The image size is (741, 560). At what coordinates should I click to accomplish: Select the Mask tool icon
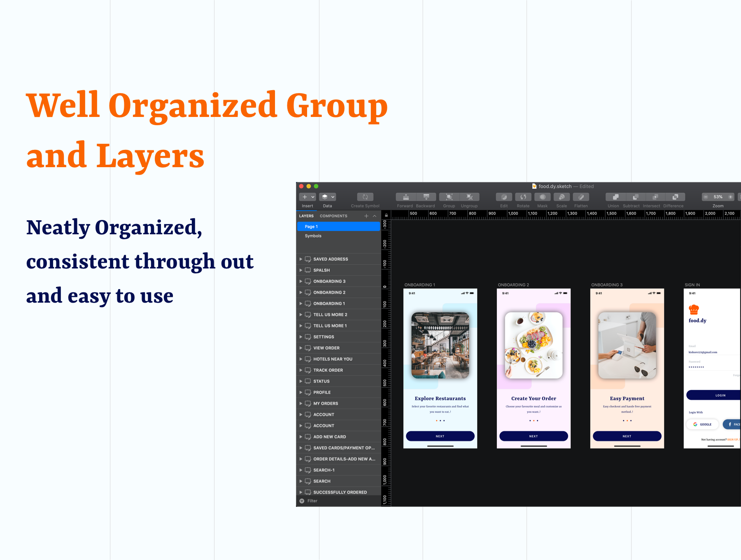coord(543,197)
